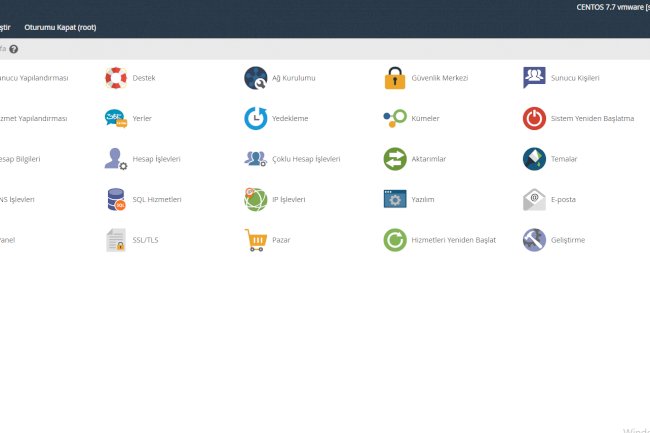This screenshot has width=650, height=433.
Task: Open Hizmetleri Yeniden Başlat link
Action: coord(454,240)
